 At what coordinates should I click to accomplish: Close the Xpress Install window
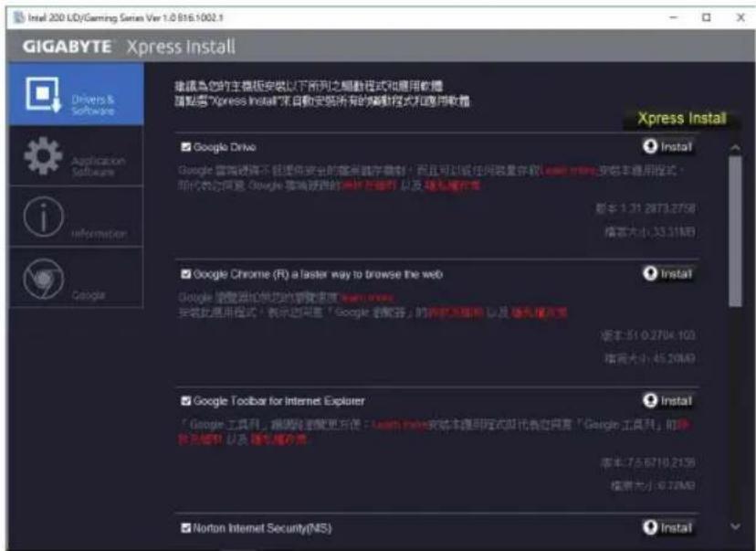click(x=740, y=17)
